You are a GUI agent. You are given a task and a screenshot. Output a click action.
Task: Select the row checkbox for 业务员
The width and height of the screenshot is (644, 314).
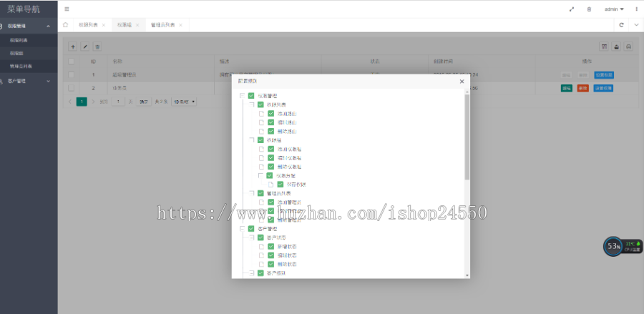tap(72, 88)
